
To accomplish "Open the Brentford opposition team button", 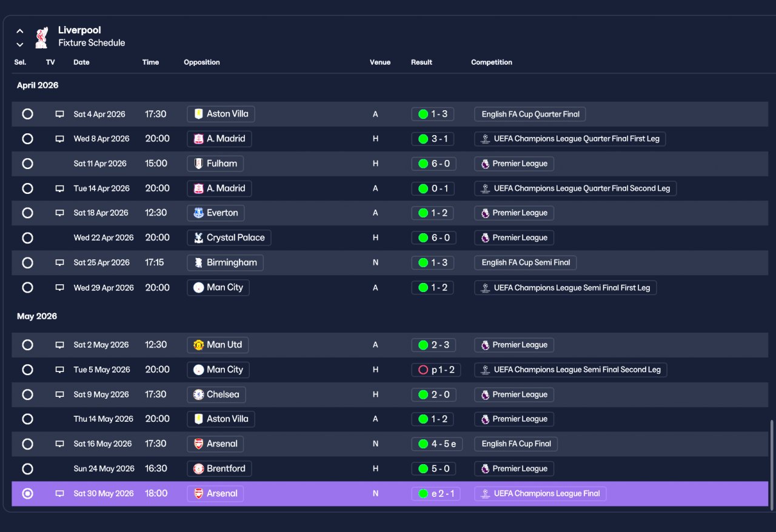I will [219, 468].
